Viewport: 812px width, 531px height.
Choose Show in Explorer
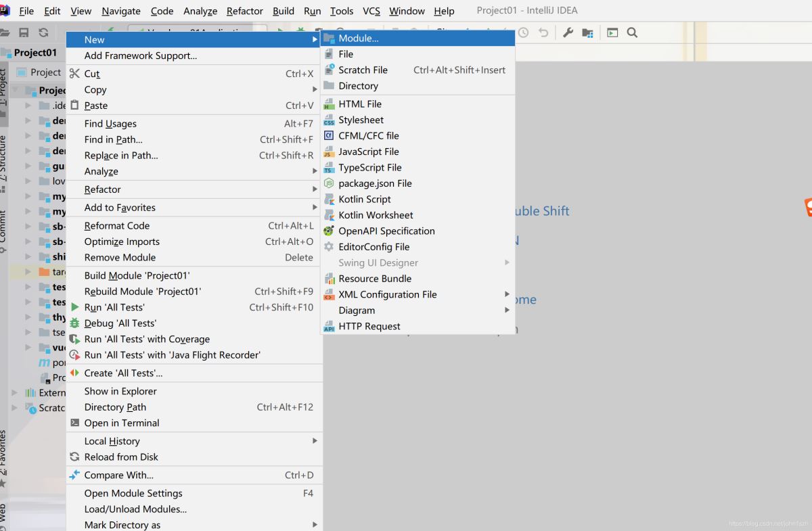coord(194,391)
